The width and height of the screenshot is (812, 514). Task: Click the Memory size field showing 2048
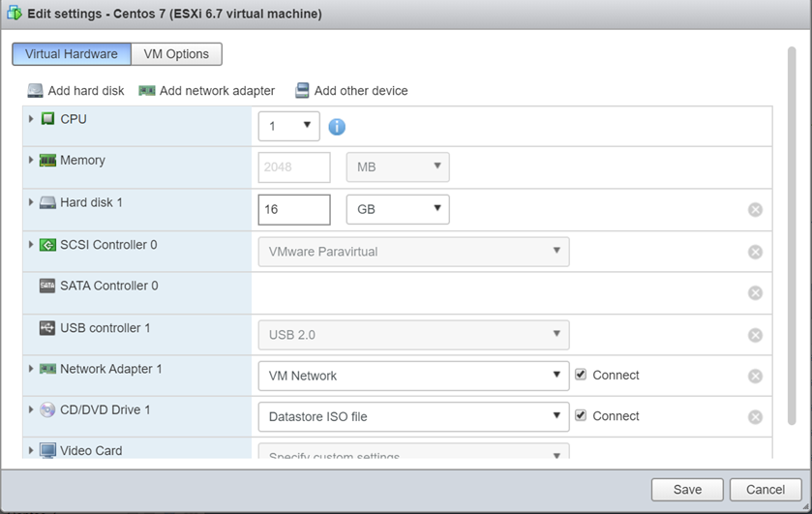[x=294, y=166]
